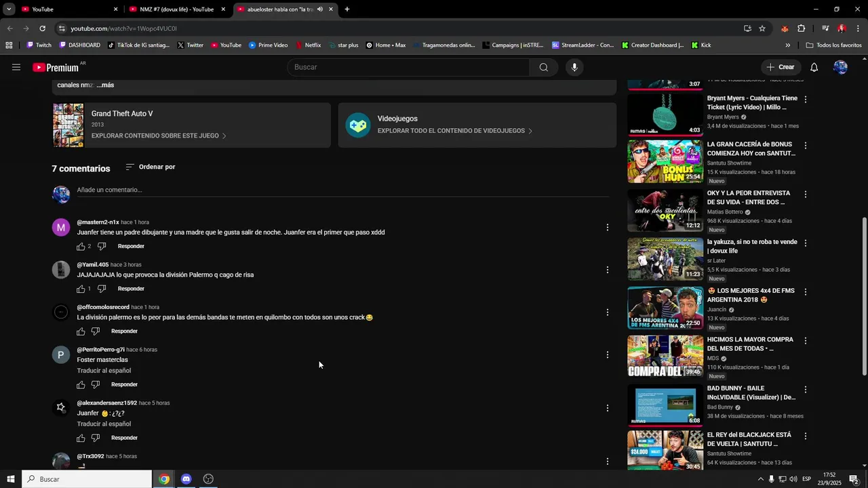This screenshot has width=868, height=488.
Task: Open the @offcomolosrecord channel link
Action: click(103, 307)
